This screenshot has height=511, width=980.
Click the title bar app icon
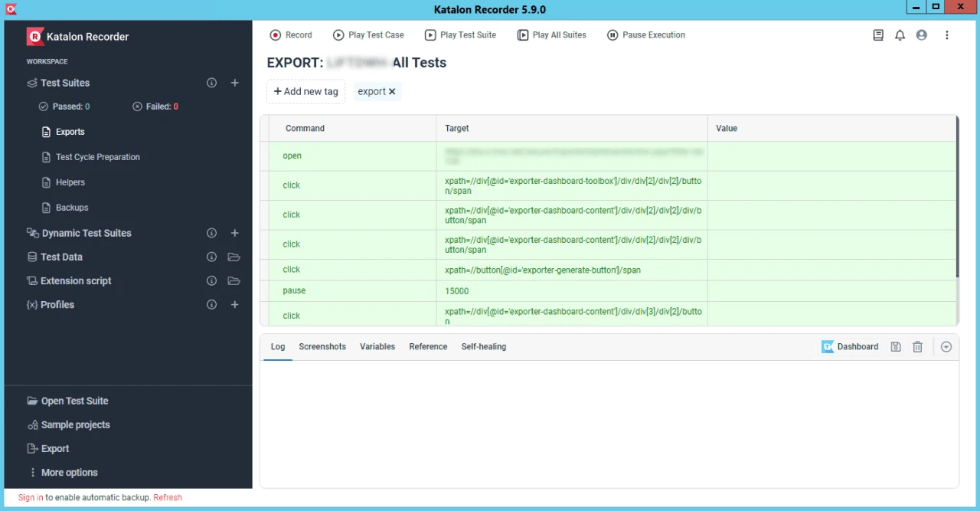pyautogui.click(x=10, y=9)
